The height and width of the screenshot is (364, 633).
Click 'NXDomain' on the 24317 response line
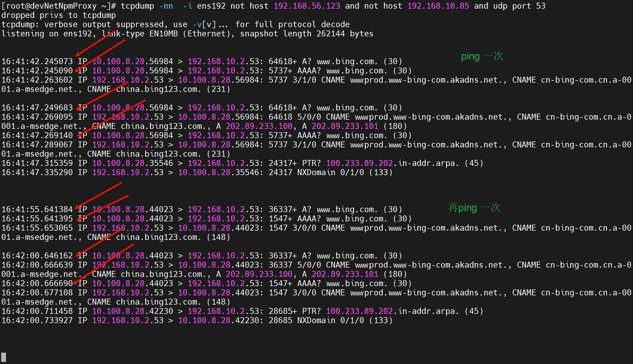(x=316, y=172)
